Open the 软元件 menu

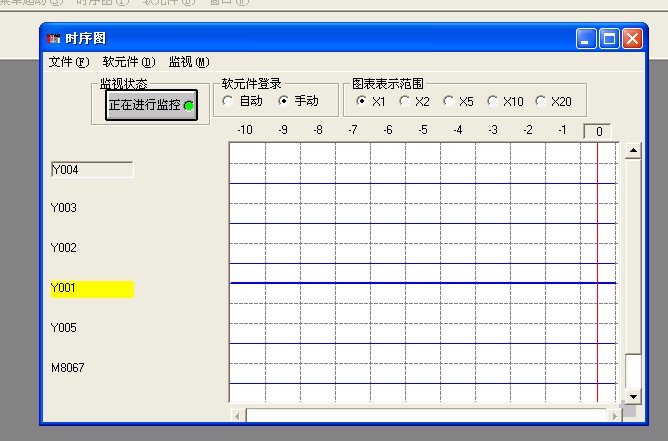tap(129, 62)
